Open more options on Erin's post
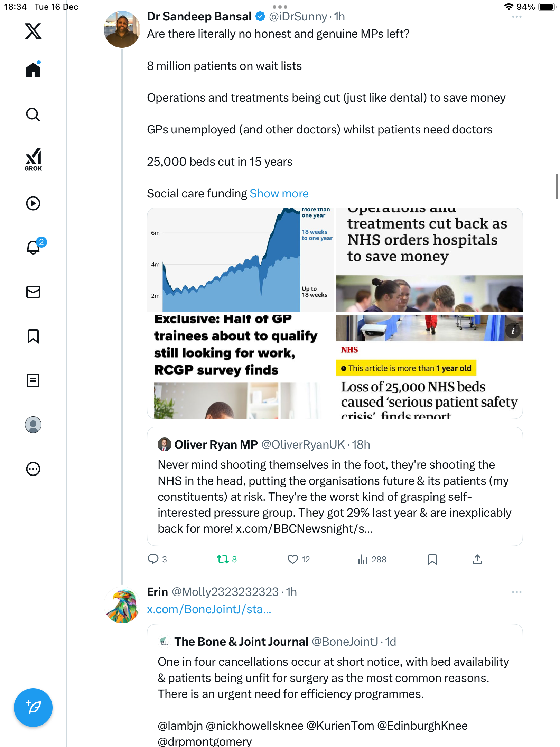Image resolution: width=560 pixels, height=747 pixels. (x=516, y=592)
